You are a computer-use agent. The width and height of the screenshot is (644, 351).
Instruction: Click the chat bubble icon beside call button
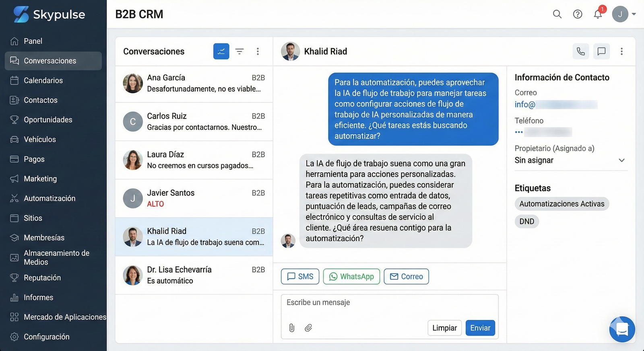tap(601, 51)
